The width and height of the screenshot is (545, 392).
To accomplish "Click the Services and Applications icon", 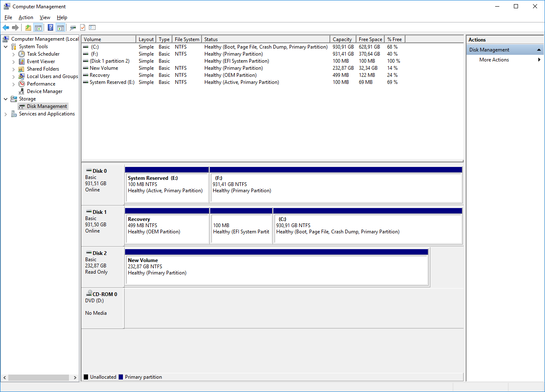I will click(x=14, y=114).
